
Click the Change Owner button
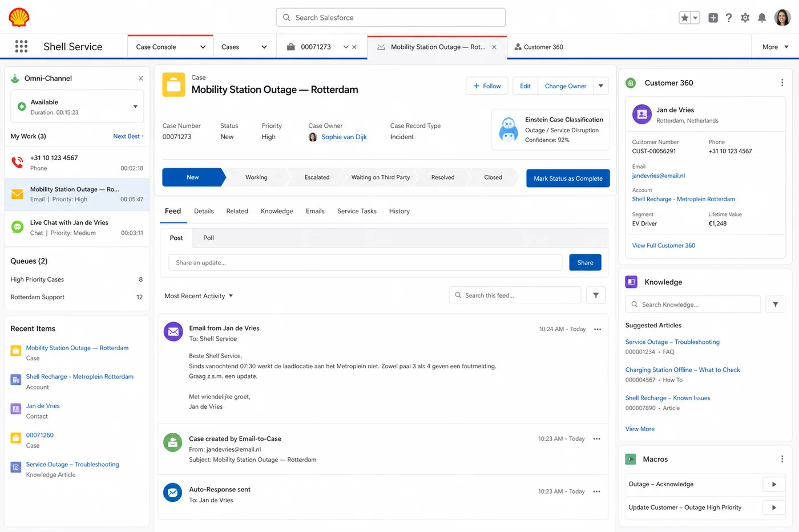[x=565, y=86]
